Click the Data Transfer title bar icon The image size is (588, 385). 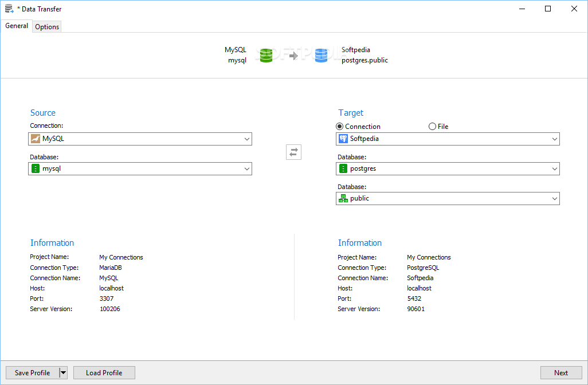point(9,9)
